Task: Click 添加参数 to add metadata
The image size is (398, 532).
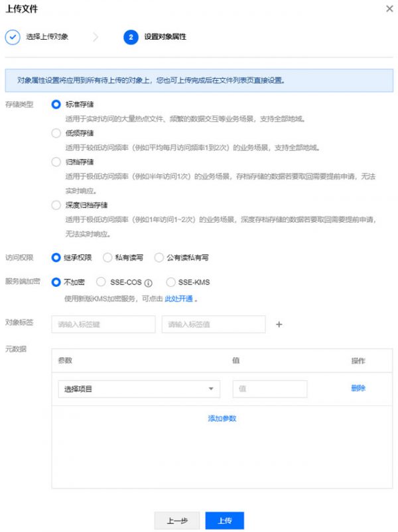Action: (x=222, y=418)
